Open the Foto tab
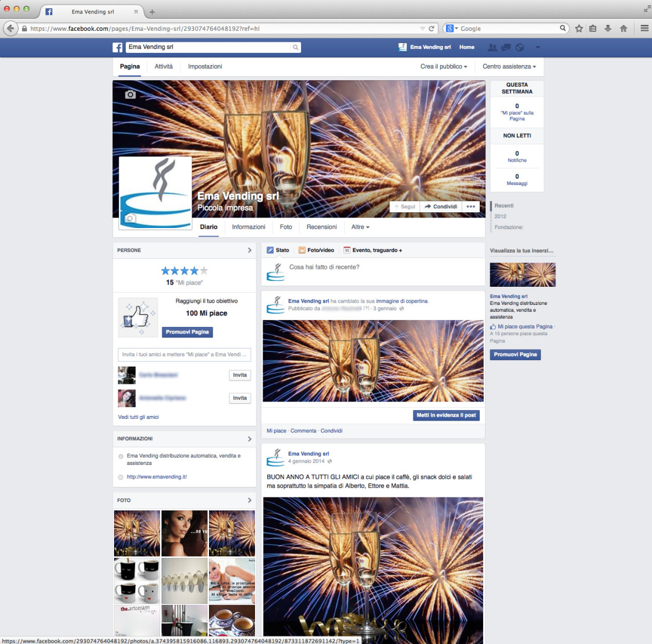Viewport: 652px width, 644px height. (286, 227)
